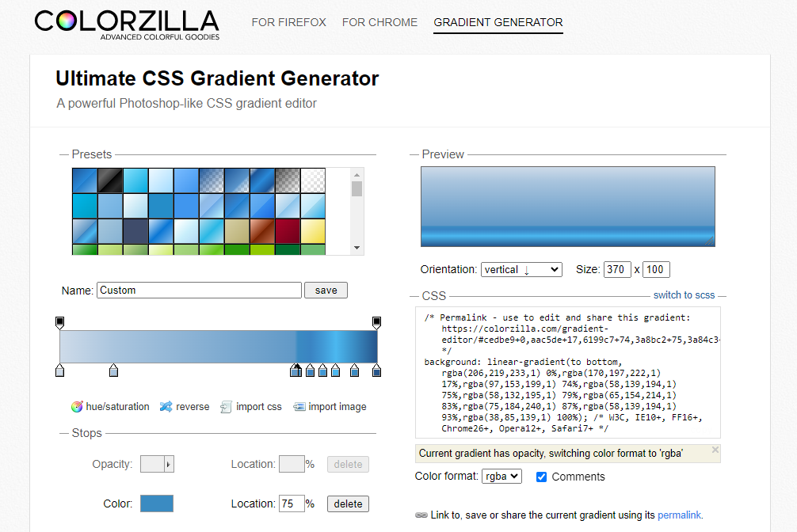Select the left opacity stop marker
This screenshot has height=532, width=797.
pyautogui.click(x=59, y=322)
